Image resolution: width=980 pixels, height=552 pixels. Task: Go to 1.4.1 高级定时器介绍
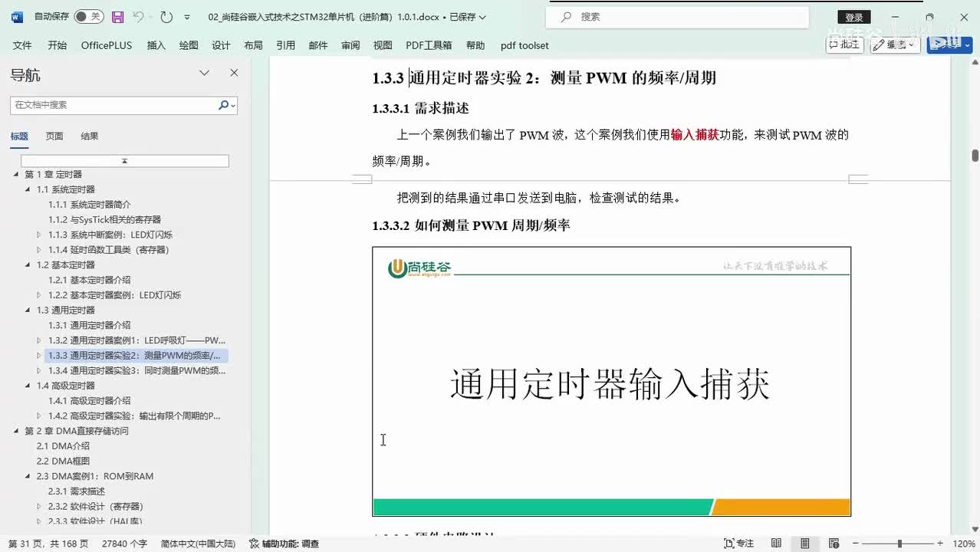(x=90, y=401)
